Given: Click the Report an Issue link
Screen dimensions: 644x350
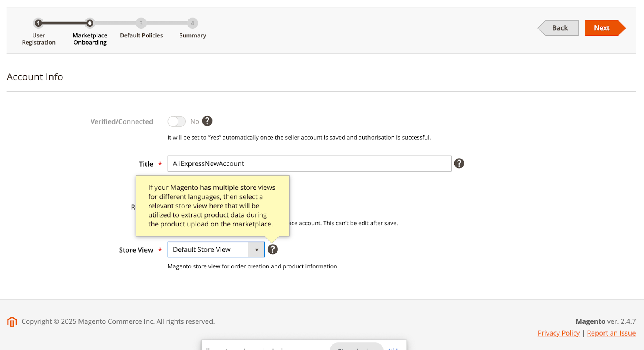Looking at the screenshot, I should 611,333.
